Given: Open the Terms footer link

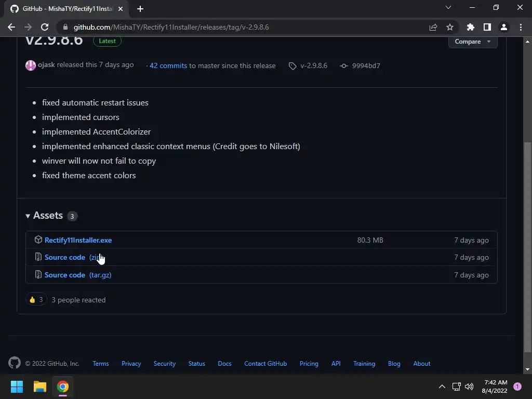Looking at the screenshot, I should point(101,364).
